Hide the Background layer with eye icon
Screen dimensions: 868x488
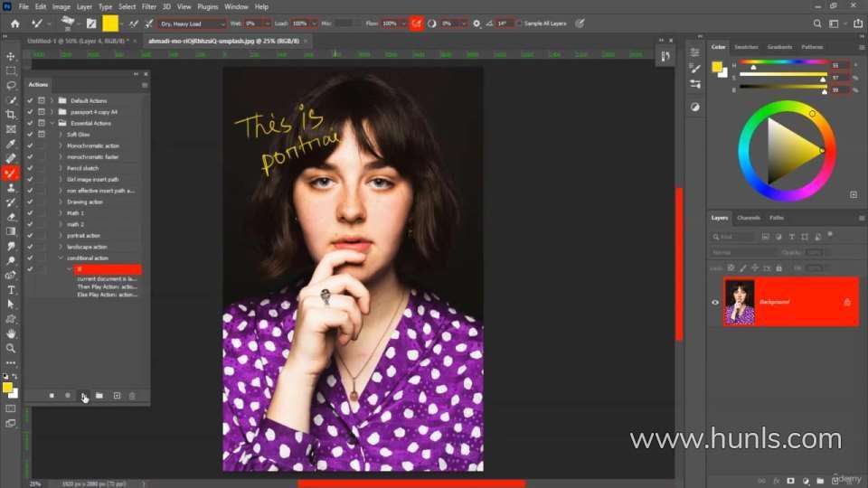(x=714, y=302)
